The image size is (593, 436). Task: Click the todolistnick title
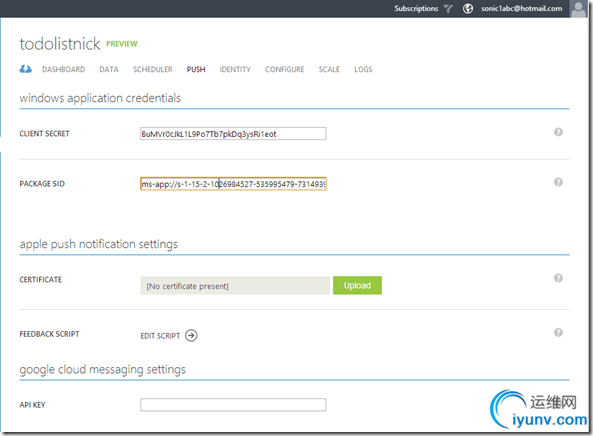60,44
